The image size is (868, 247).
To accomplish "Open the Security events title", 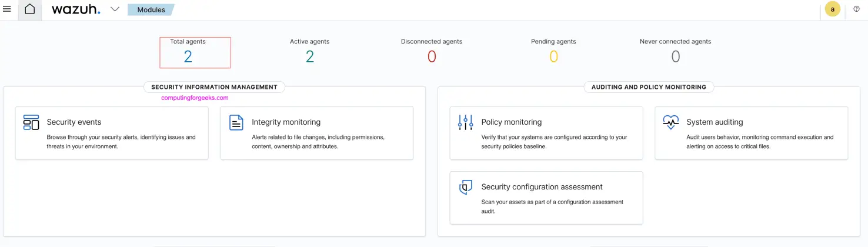I will [74, 122].
